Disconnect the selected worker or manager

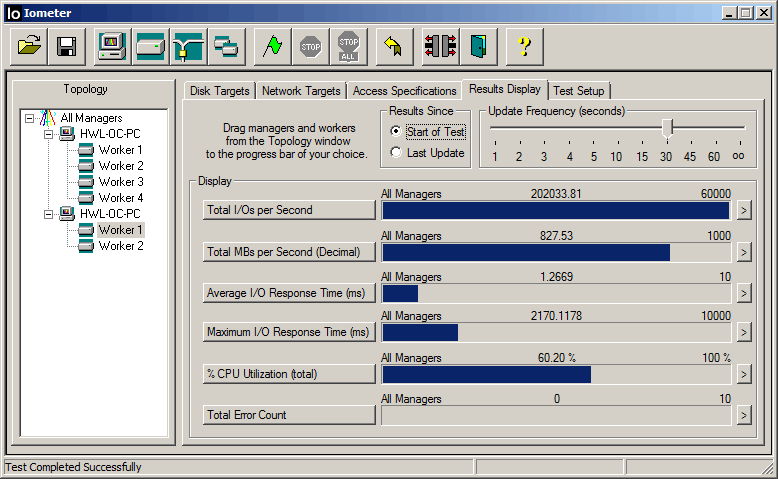tap(440, 47)
